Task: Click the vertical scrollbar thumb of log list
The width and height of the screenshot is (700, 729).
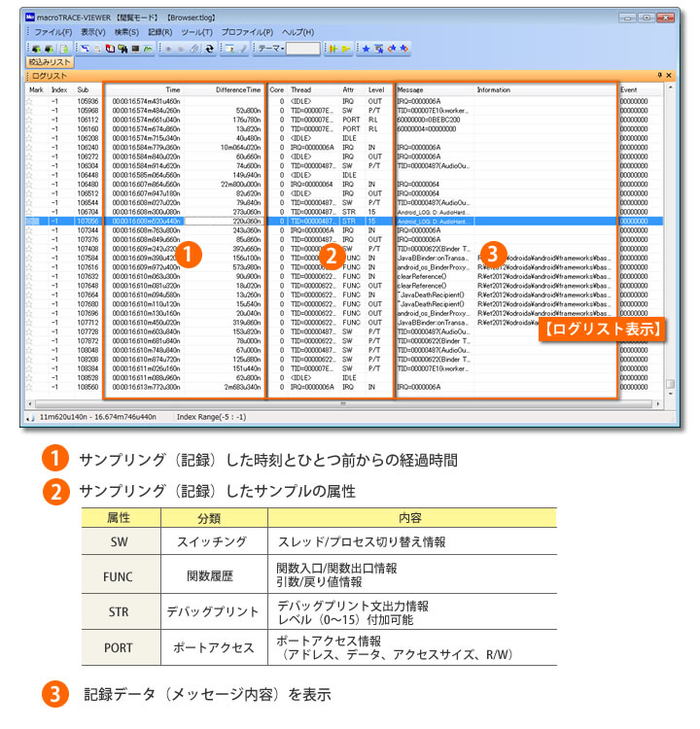Action: (670, 384)
